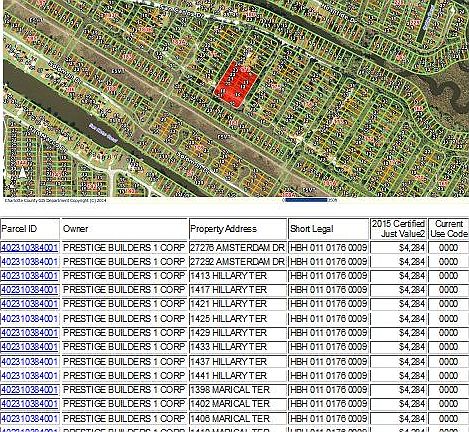The height and width of the screenshot is (432, 469).
Task: Open parcel ID link for 1429 Hillary Ter
Action: pyautogui.click(x=29, y=333)
